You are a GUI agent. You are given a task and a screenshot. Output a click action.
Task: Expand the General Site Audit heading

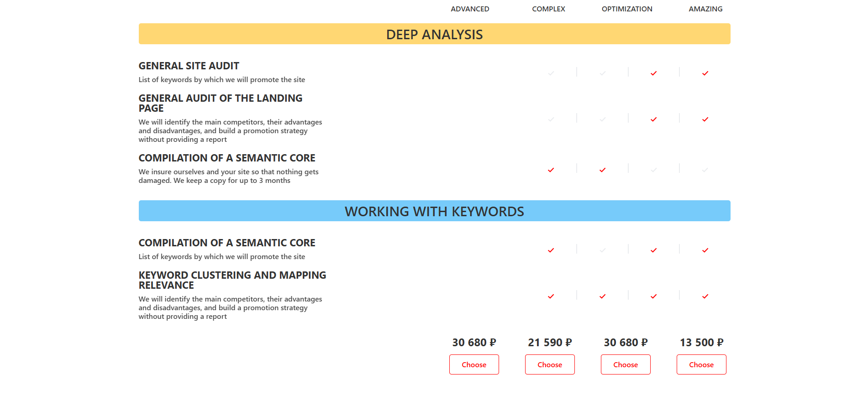click(x=189, y=66)
